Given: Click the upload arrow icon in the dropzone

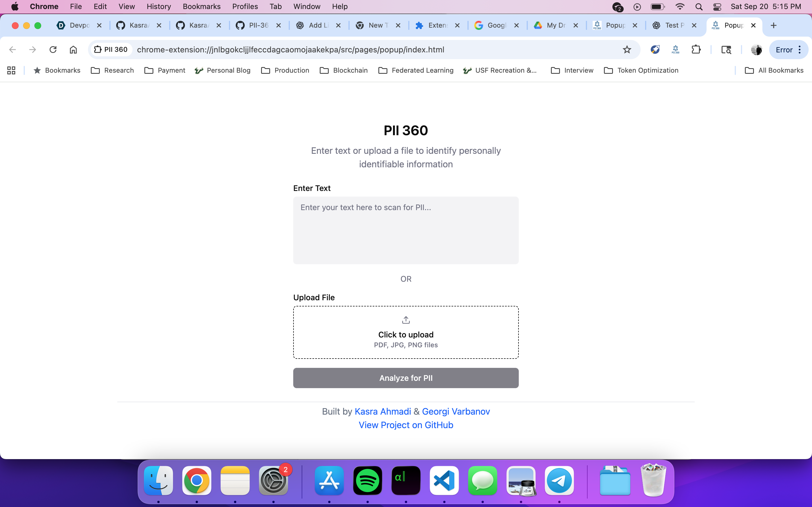Looking at the screenshot, I should click(406, 320).
